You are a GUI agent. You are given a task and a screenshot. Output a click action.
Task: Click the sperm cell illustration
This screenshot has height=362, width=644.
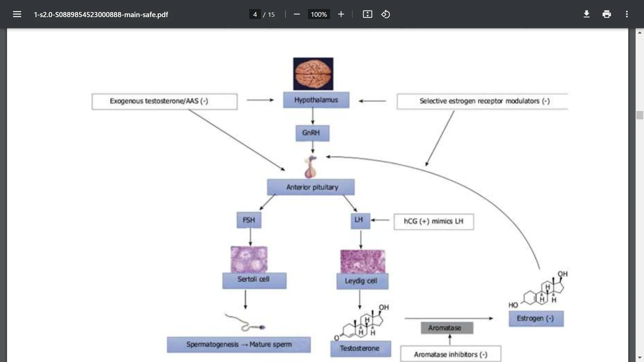(245, 323)
